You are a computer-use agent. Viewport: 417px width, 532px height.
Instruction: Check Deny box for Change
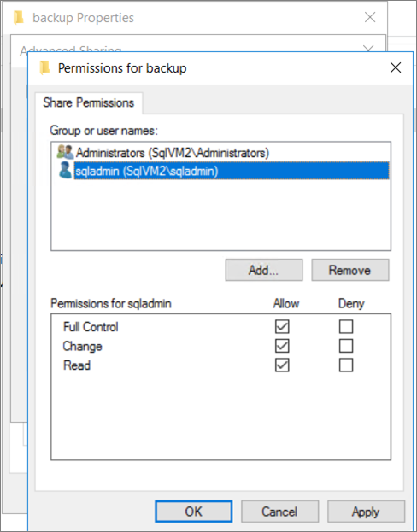(346, 346)
